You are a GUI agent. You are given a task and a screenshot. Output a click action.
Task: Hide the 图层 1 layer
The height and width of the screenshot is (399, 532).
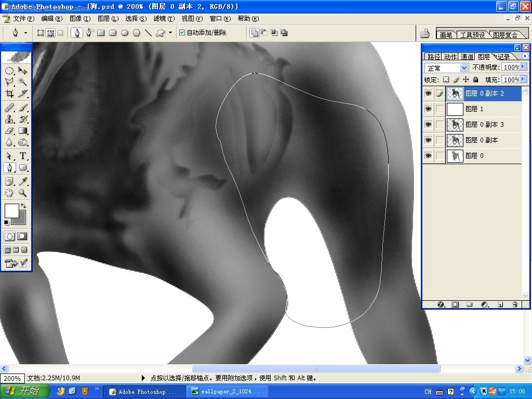[428, 109]
